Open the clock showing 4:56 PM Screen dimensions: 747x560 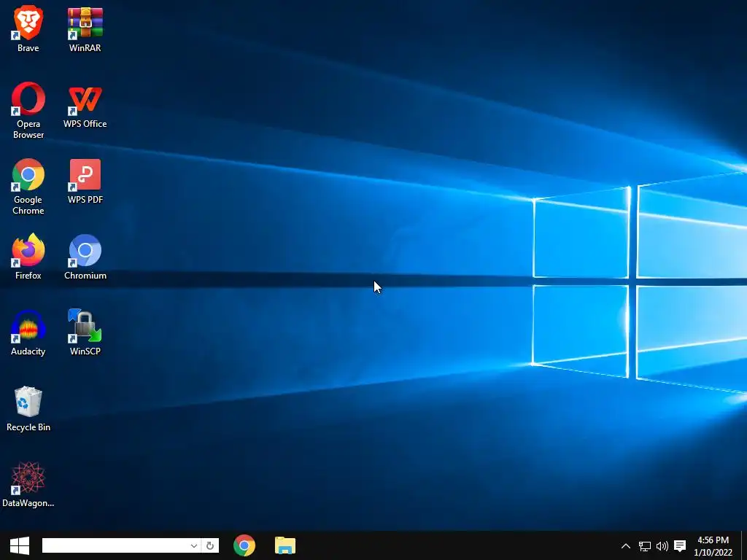[713, 546]
